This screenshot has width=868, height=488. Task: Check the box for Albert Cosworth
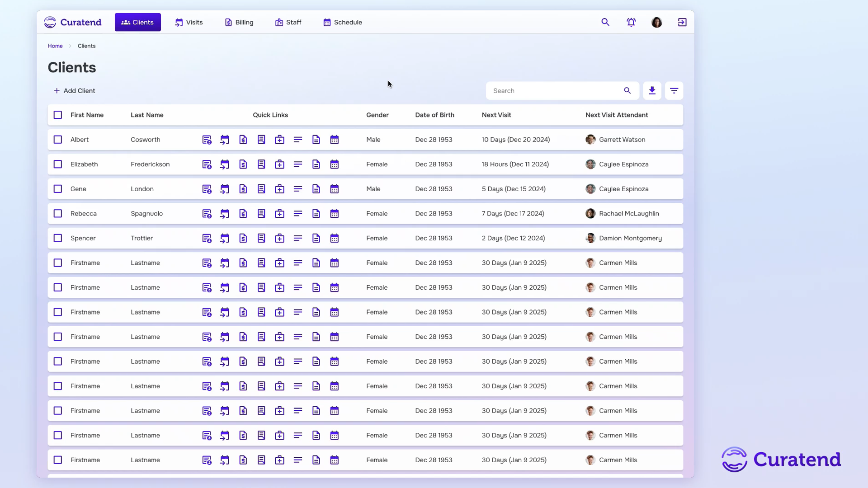click(x=58, y=140)
